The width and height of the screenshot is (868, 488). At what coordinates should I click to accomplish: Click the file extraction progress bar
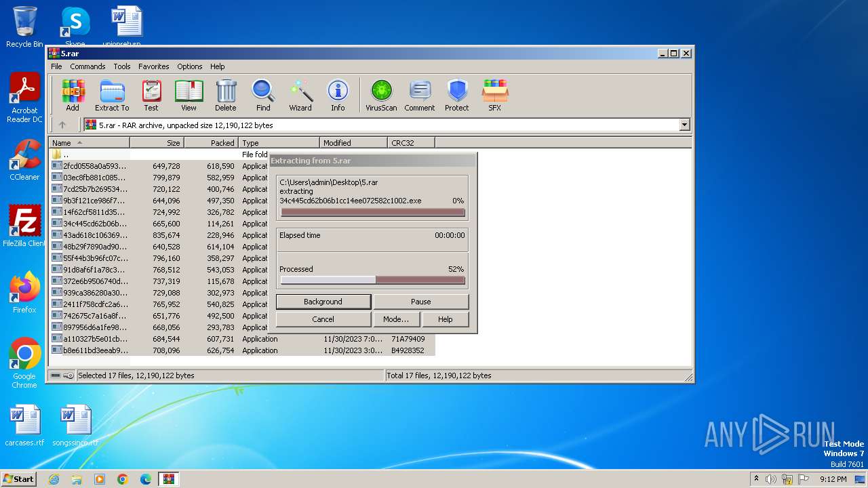pos(373,212)
